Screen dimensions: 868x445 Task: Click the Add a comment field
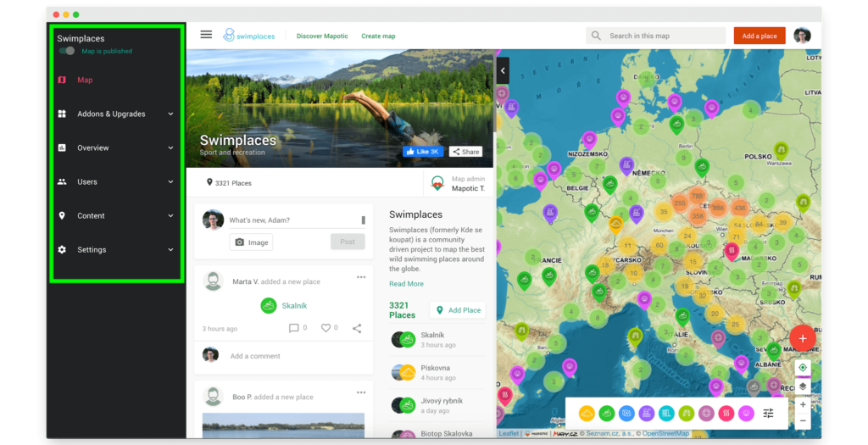tap(255, 356)
